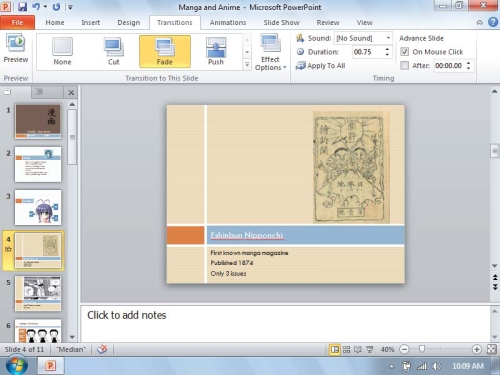Go to next slide double-arrow button
The width and height of the screenshot is (500, 375).
pyautogui.click(x=495, y=287)
